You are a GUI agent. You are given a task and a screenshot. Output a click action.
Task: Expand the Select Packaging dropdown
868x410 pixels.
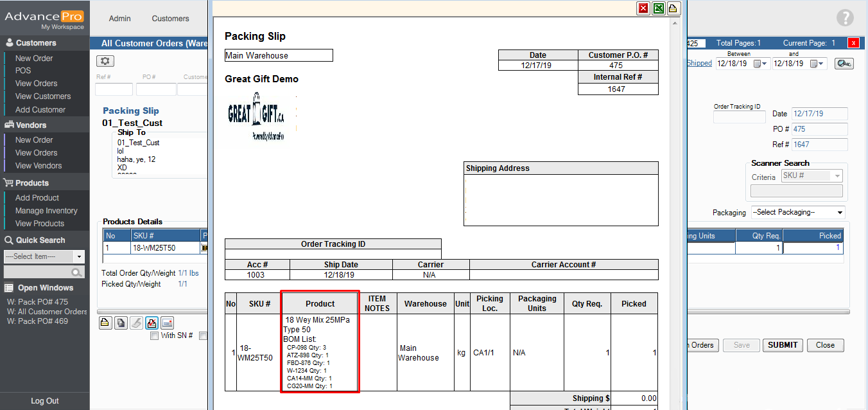797,213
